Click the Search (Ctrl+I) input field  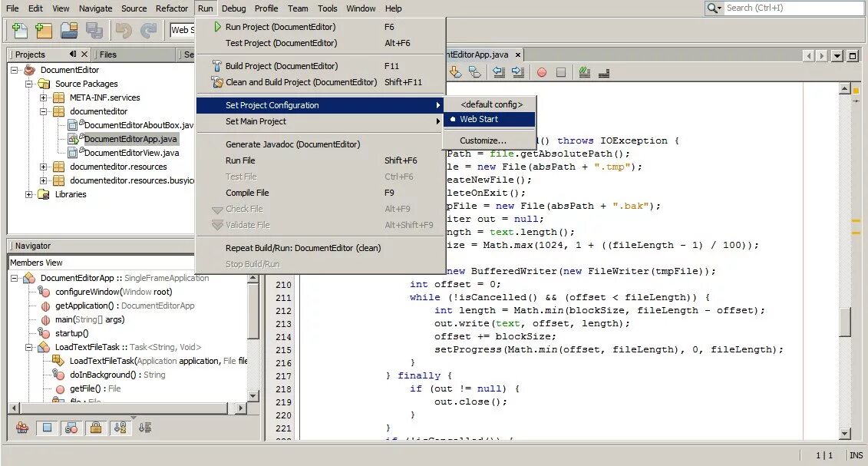[x=794, y=8]
